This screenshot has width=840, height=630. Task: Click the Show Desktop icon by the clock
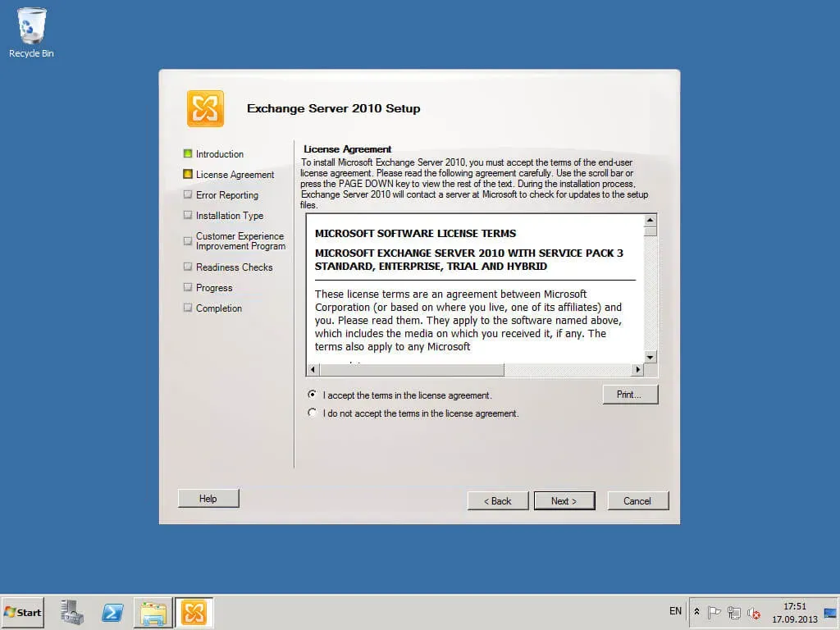(830, 612)
